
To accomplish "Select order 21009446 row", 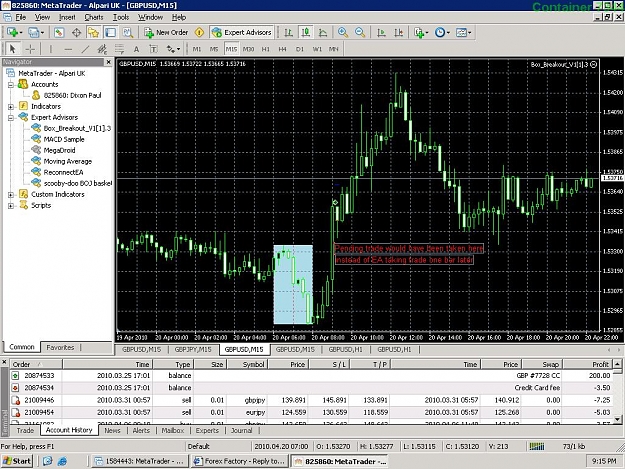I will tap(311, 400).
